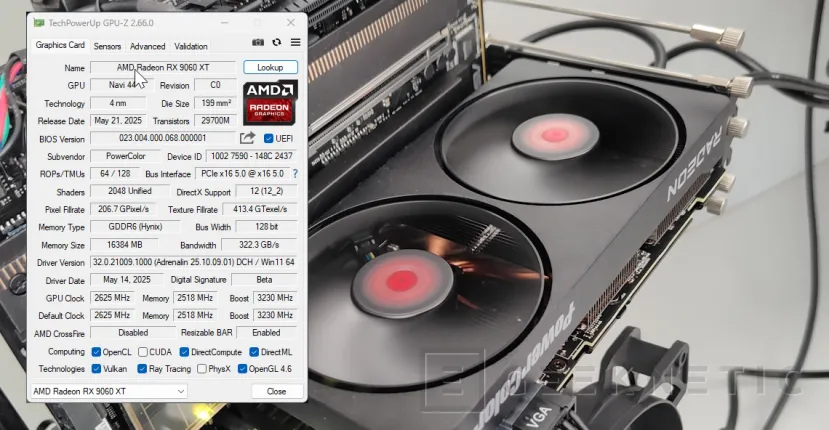Image resolution: width=829 pixels, height=430 pixels.
Task: Close GPU-Z with the title bar X
Action: point(291,23)
